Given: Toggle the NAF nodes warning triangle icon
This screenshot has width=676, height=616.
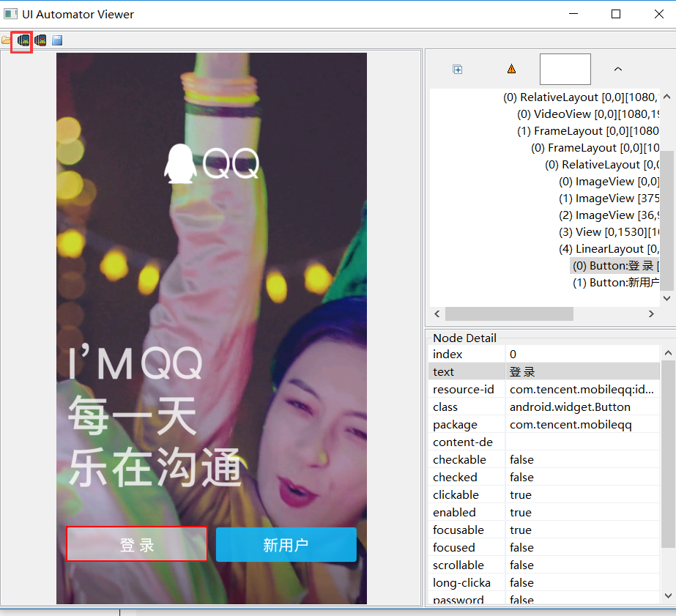Looking at the screenshot, I should tap(511, 69).
